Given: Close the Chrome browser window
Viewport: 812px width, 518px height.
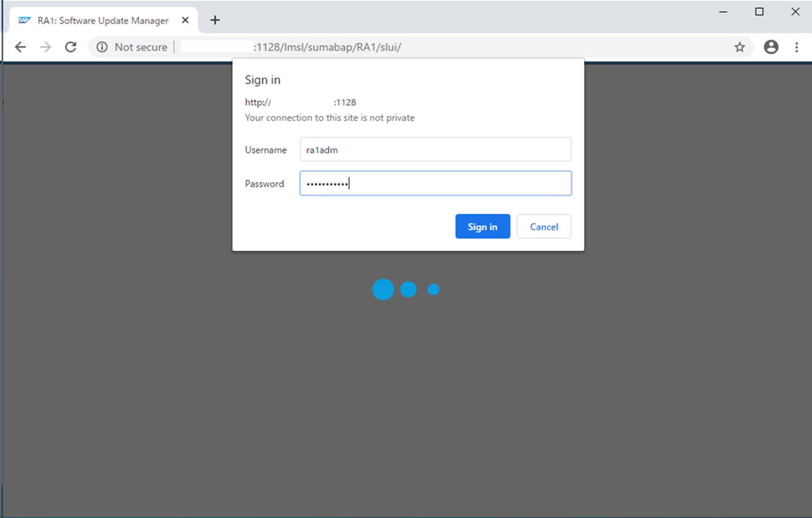Looking at the screenshot, I should 795,12.
